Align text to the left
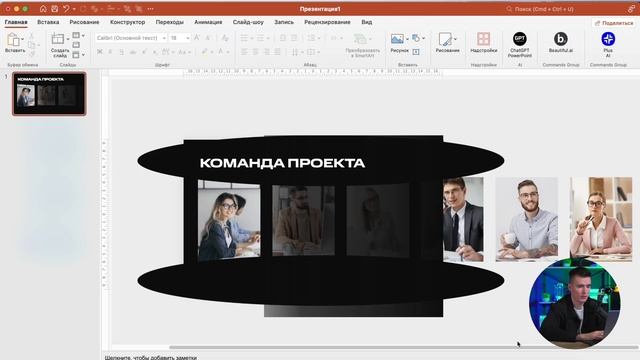 (244, 52)
